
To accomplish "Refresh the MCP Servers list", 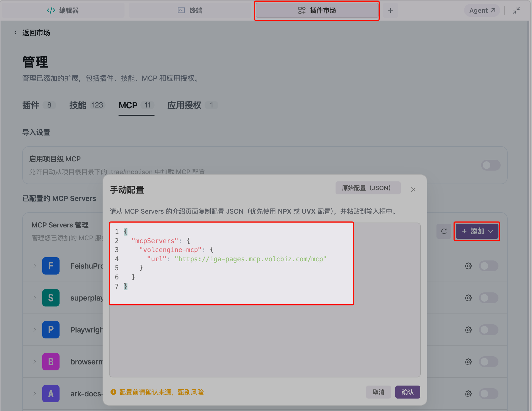I will click(x=444, y=231).
